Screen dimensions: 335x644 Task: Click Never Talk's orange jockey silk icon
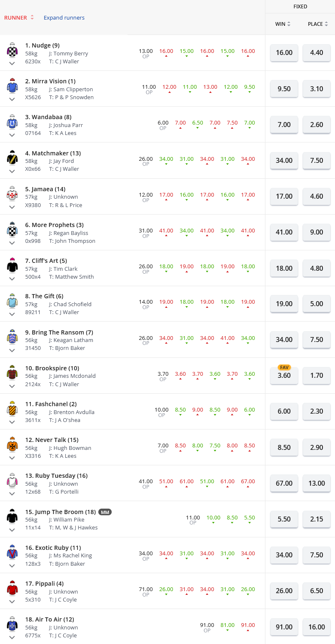pos(12,444)
